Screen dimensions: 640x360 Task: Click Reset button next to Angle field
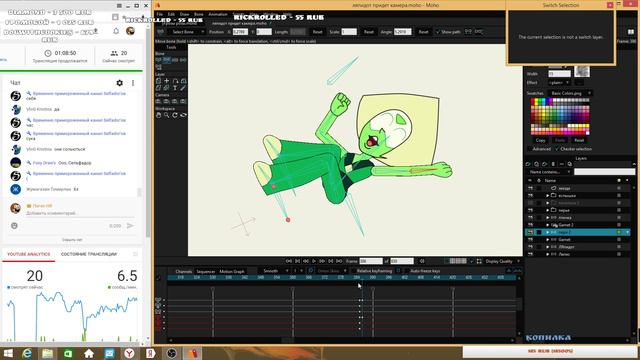point(423,31)
